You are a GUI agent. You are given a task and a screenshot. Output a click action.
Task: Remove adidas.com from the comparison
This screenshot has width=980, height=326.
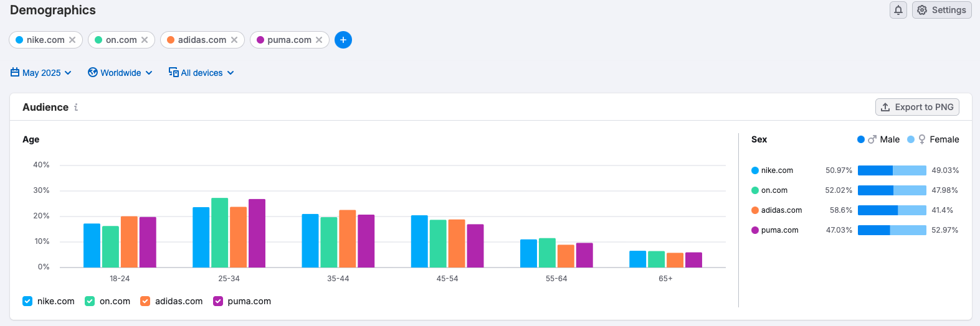pyautogui.click(x=234, y=40)
